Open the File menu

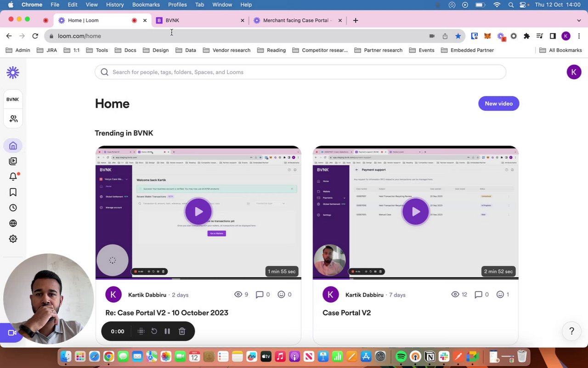(55, 5)
